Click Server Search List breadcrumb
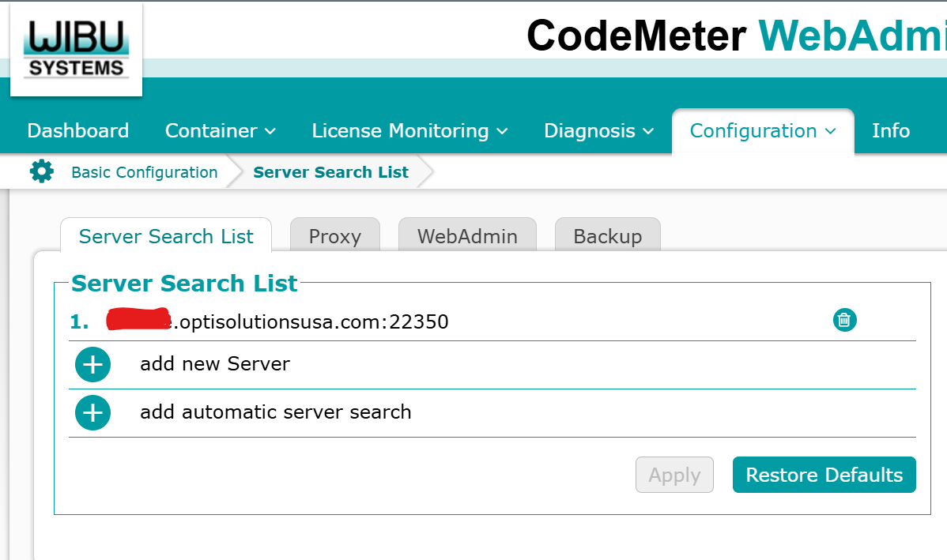Image resolution: width=947 pixels, height=560 pixels. click(x=331, y=173)
